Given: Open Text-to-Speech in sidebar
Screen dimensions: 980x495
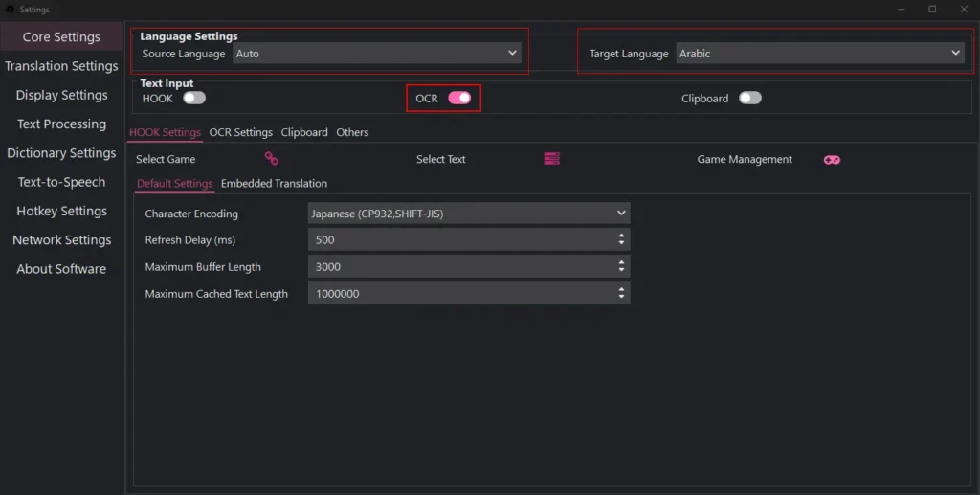Looking at the screenshot, I should coord(61,182).
